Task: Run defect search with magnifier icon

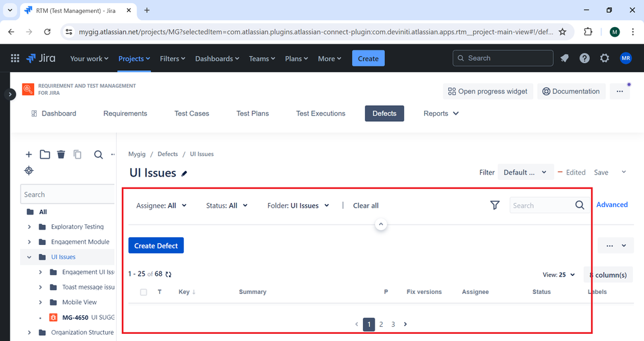Action: (580, 205)
